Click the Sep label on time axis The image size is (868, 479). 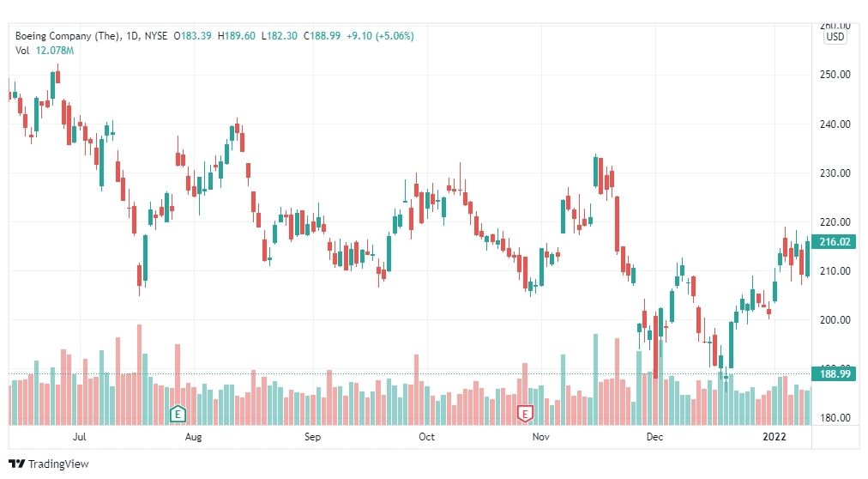tap(312, 437)
